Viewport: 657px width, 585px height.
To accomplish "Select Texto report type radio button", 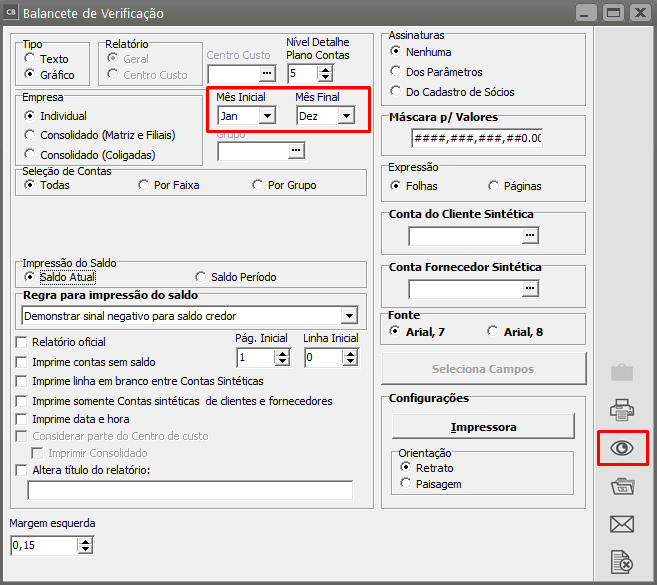I will click(30, 59).
